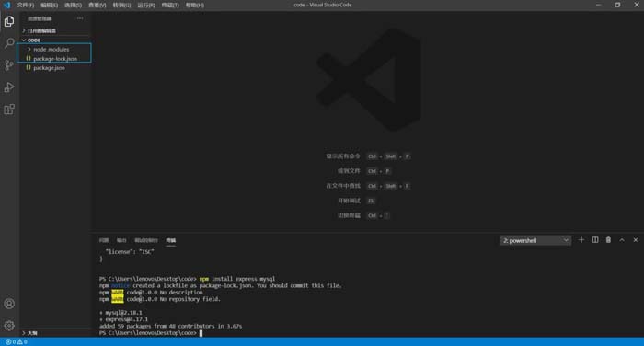The width and height of the screenshot is (644, 346).
Task: Click the VS Code logo in title bar
Action: tap(6, 5)
